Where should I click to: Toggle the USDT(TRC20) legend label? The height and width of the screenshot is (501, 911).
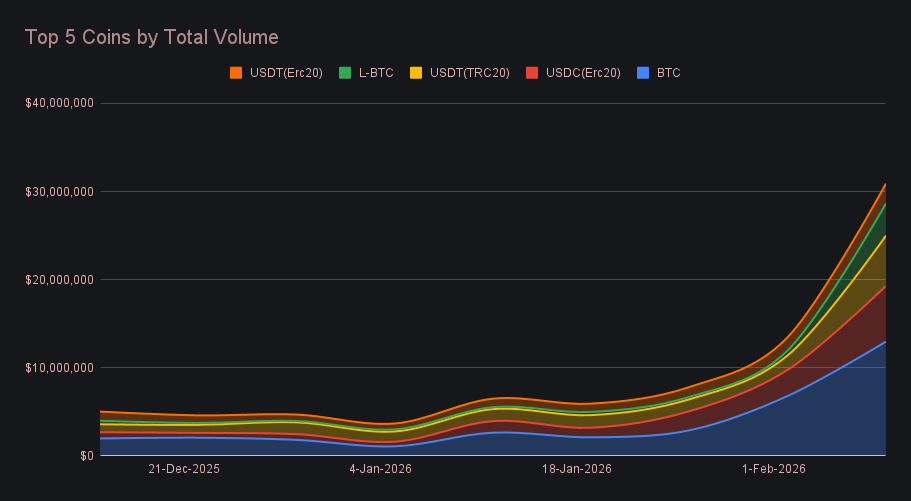click(469, 73)
